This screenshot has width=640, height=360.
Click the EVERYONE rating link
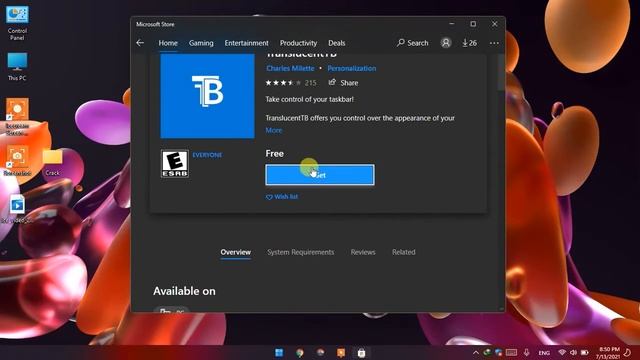[x=207, y=155]
